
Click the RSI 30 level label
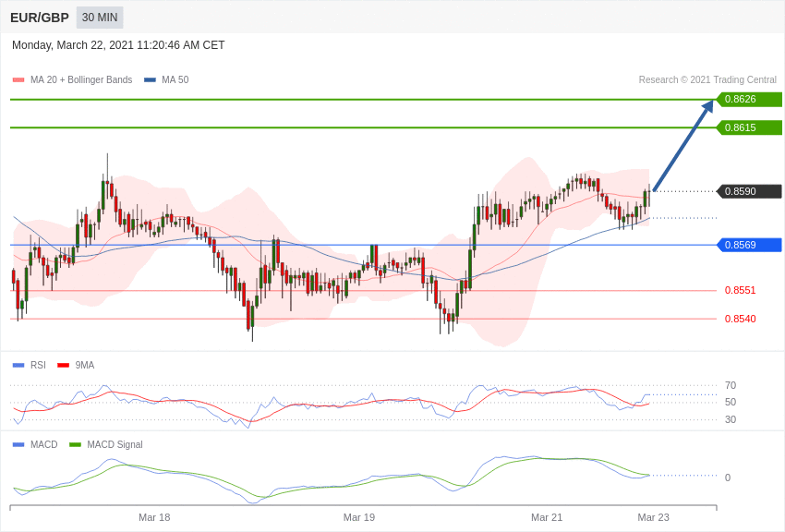731,419
